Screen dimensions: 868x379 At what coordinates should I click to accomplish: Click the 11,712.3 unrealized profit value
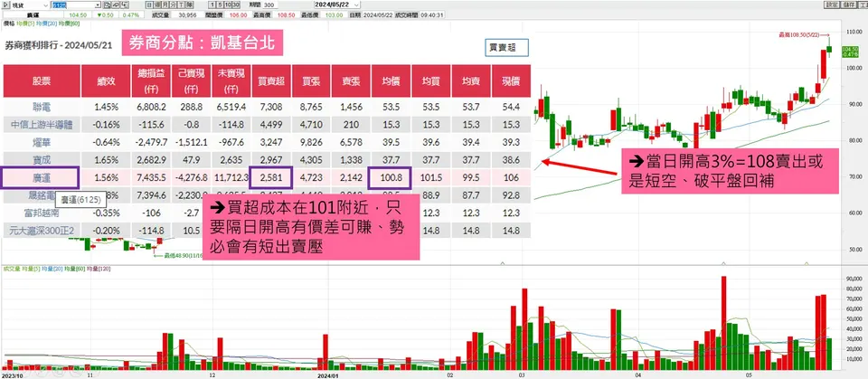[231, 177]
